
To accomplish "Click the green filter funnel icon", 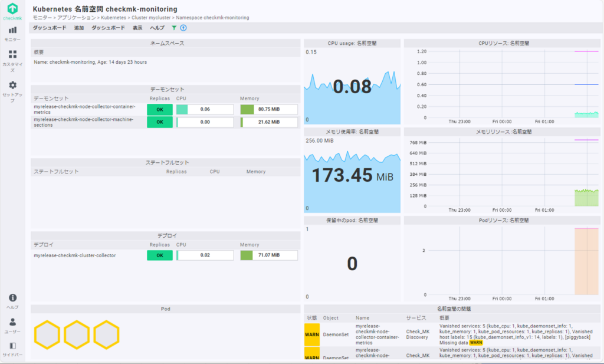I will coord(174,28).
